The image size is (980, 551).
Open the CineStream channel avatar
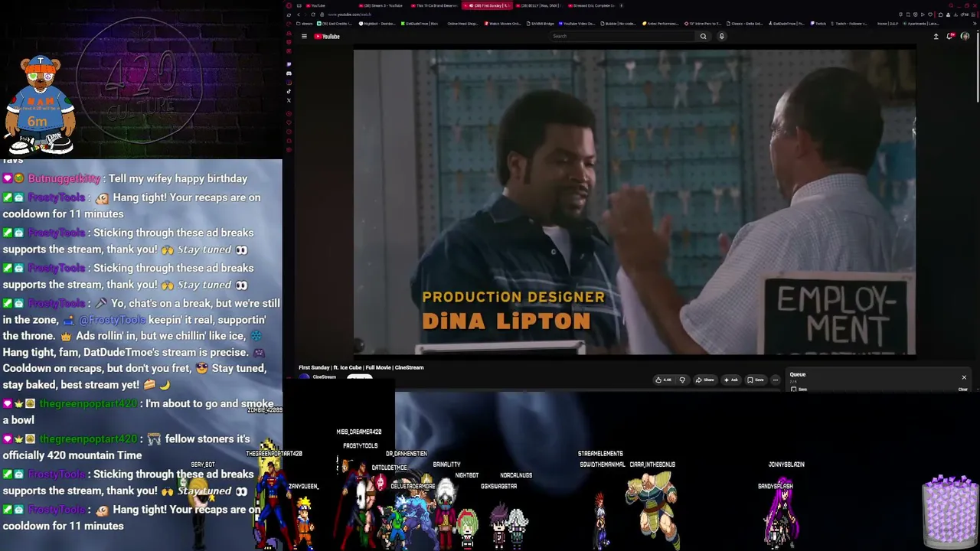[x=304, y=378]
